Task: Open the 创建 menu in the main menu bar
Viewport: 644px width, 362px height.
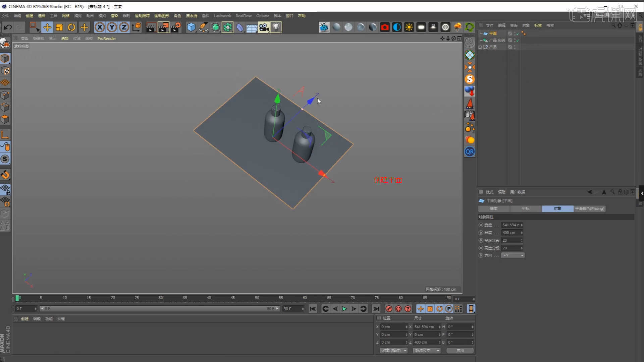Action: point(30,16)
